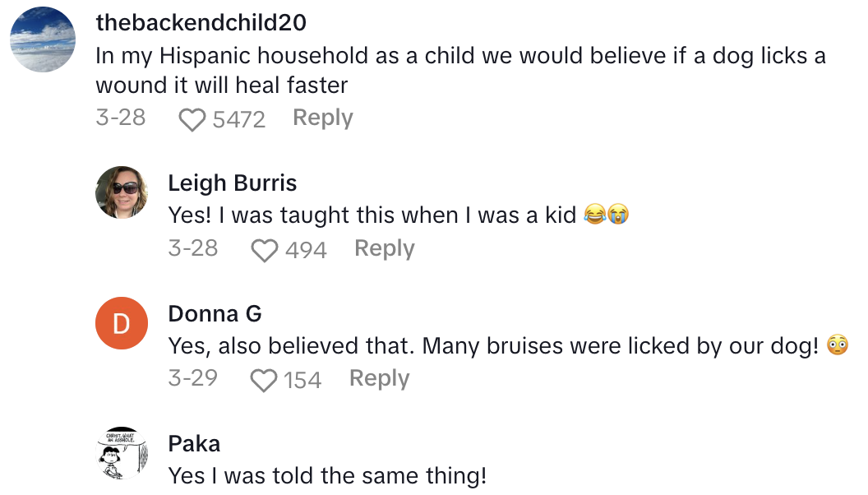This screenshot has height=495, width=868.
Task: Click the 3-29 timestamp on Donna G's reply
Action: [x=192, y=378]
